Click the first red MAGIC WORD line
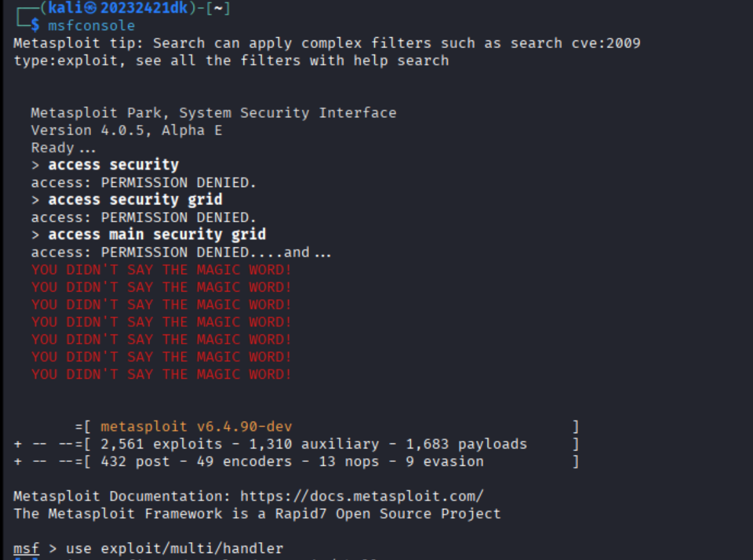This screenshot has width=753, height=560. pyautogui.click(x=161, y=270)
